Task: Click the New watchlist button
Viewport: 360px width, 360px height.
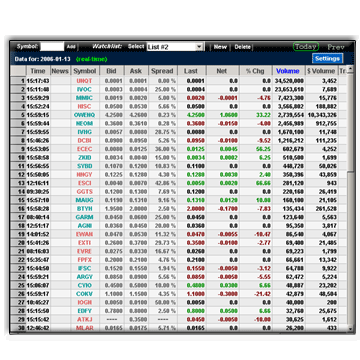Action: [220, 47]
